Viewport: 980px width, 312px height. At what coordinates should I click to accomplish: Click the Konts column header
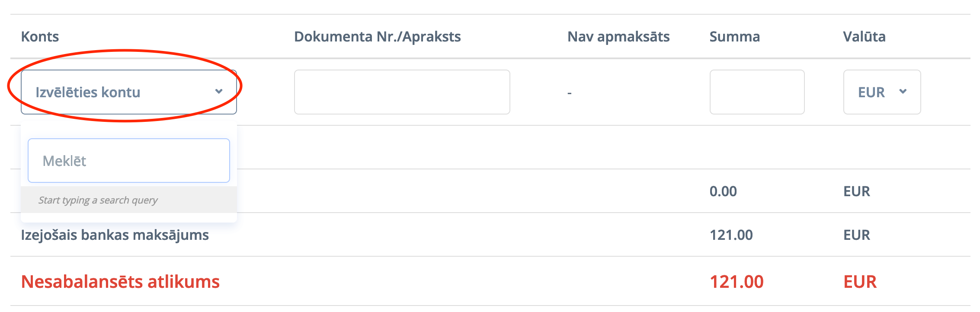point(40,37)
